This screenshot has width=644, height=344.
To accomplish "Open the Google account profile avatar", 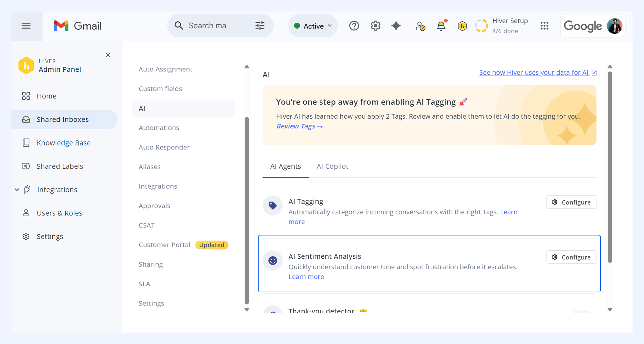I will click(x=615, y=26).
